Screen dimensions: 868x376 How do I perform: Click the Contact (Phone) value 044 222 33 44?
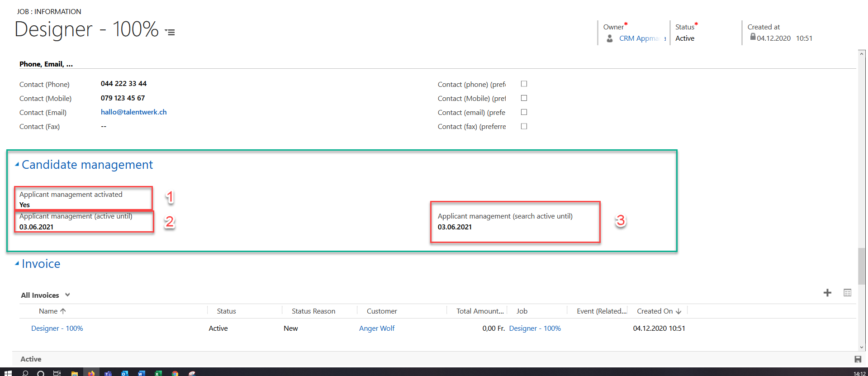click(123, 84)
